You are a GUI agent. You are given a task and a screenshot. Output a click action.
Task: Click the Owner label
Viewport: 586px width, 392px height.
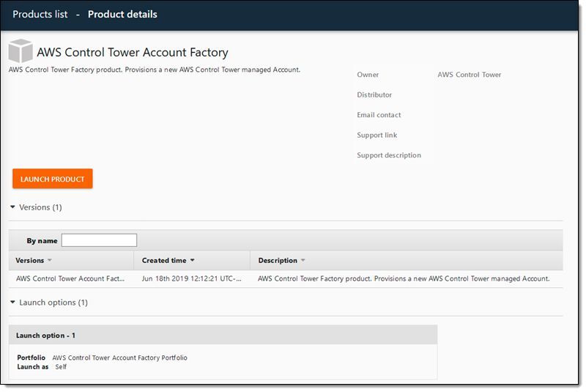pos(368,75)
